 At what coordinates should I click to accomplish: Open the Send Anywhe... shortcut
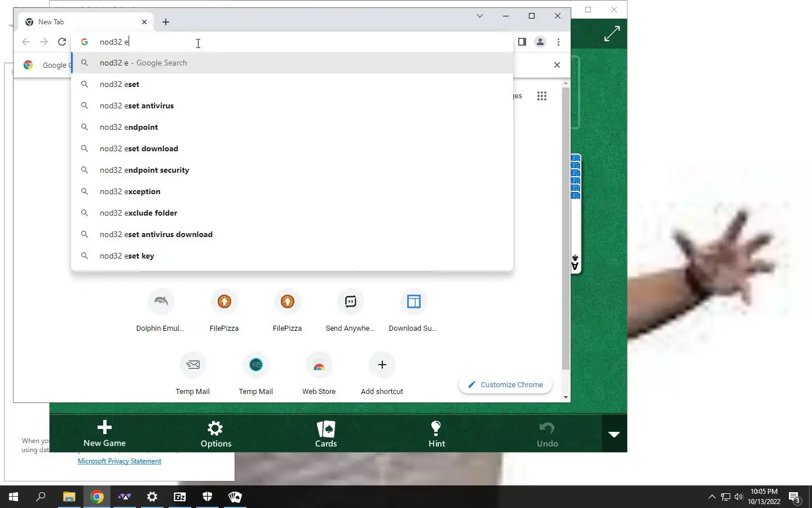pyautogui.click(x=350, y=310)
